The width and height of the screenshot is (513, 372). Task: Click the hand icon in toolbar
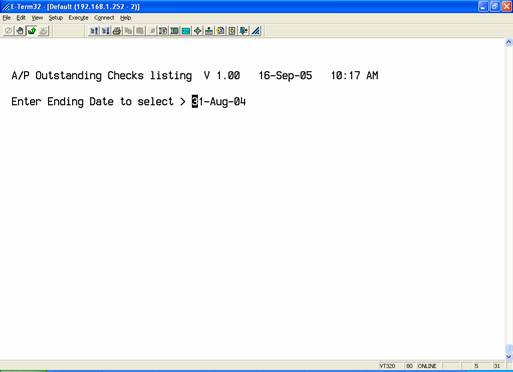click(20, 31)
